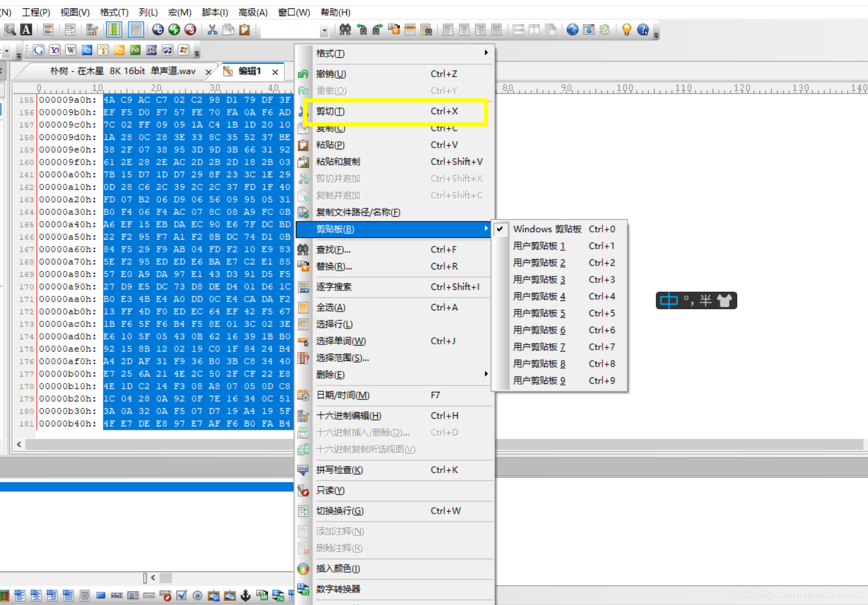Choose 全选(A) from the edit menu
The height and width of the screenshot is (605, 868).
[x=394, y=307]
